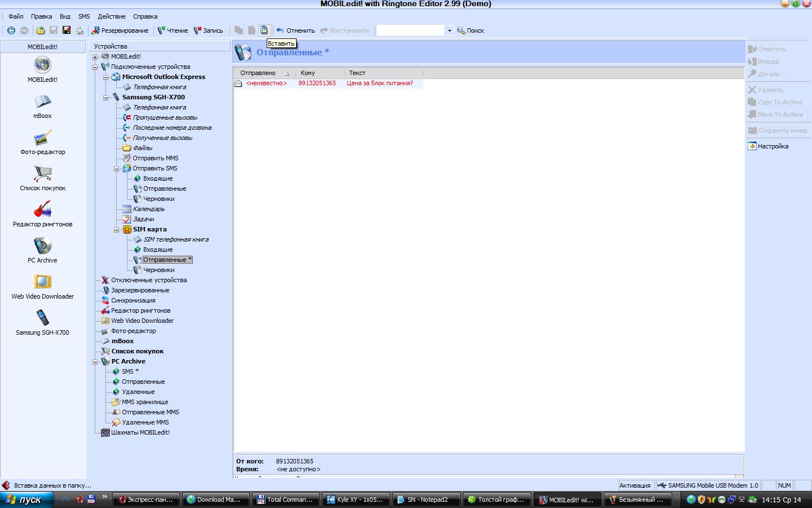Select Последние номера дозвона tree item
The width and height of the screenshot is (812, 508).
[x=172, y=128]
